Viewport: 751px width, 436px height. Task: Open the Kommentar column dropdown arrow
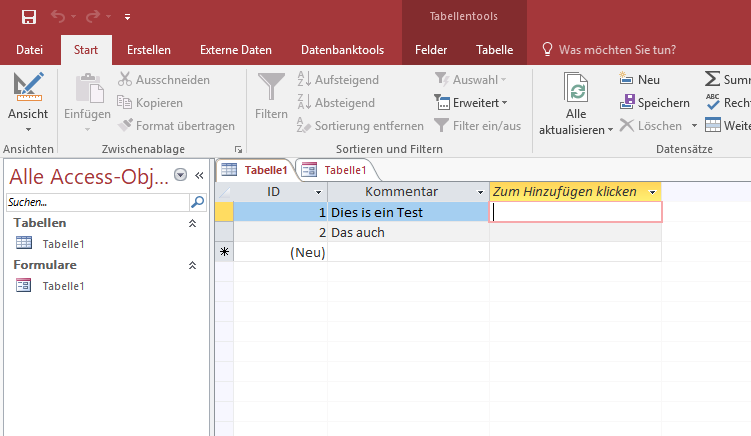tap(480, 192)
